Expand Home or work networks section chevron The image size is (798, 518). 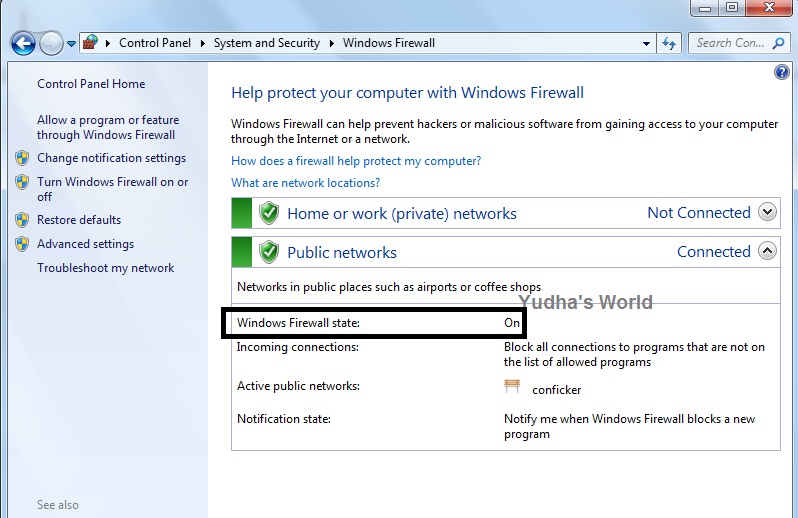[x=767, y=211]
